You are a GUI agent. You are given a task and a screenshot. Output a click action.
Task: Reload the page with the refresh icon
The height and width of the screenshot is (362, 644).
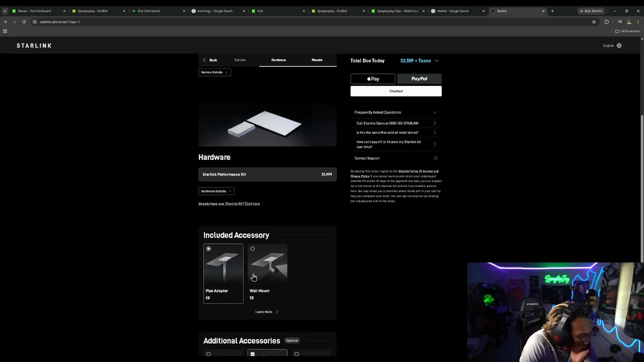24,22
